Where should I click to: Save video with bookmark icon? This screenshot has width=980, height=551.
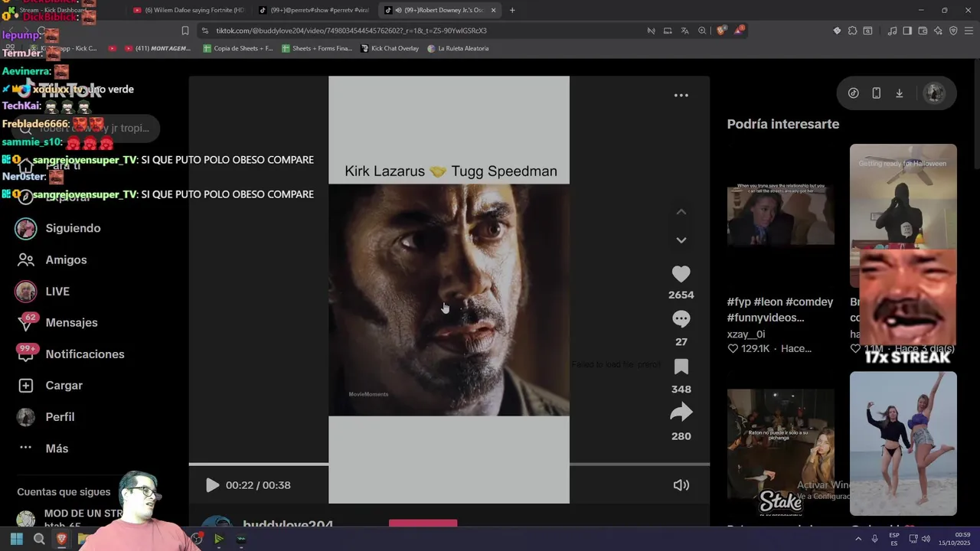click(681, 367)
